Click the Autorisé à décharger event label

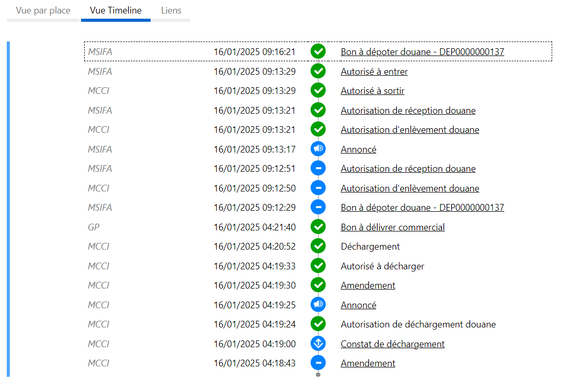click(x=382, y=266)
